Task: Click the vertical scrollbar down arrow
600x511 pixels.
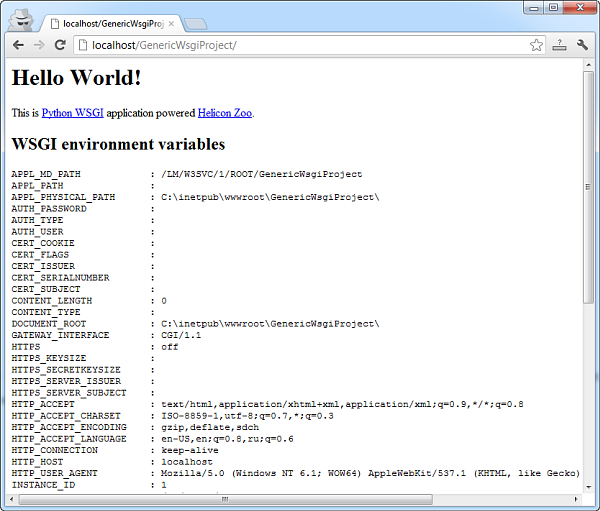Action: coord(588,486)
